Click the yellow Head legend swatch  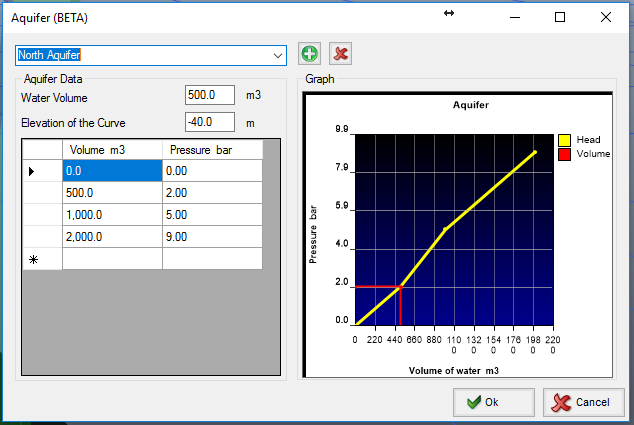563,141
